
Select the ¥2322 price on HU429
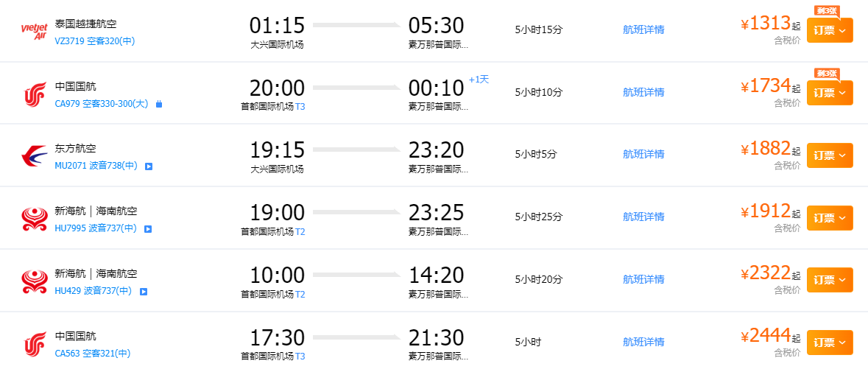pos(770,273)
